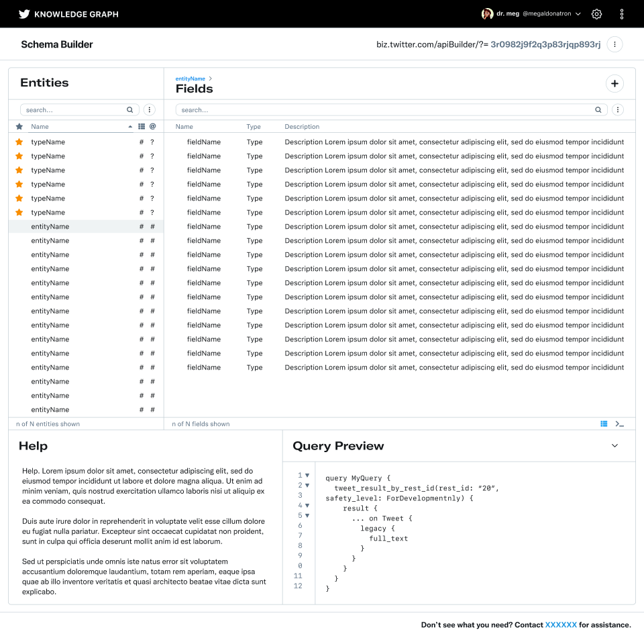Click the magnifier icon in the Entities search
Screen dimensions: 644x644
tap(130, 110)
